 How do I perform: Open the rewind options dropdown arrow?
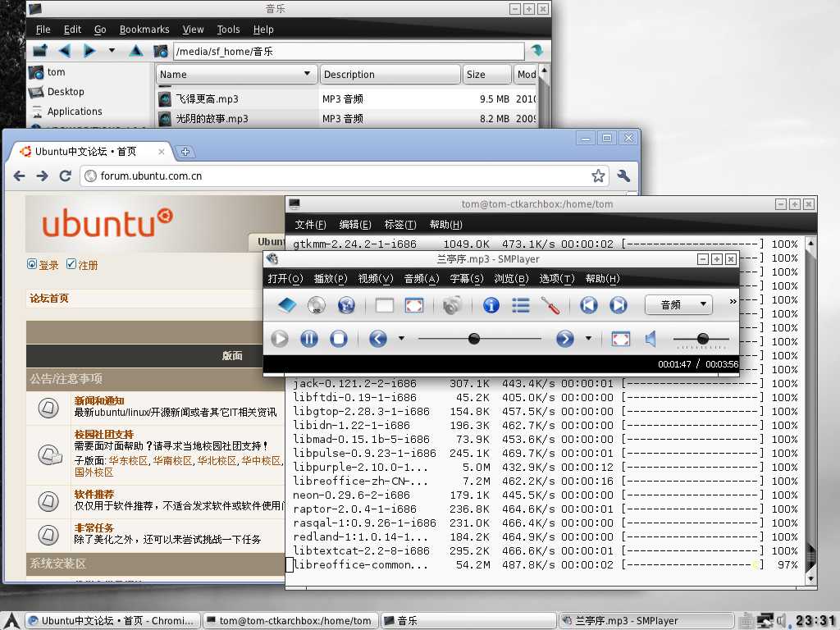click(400, 339)
